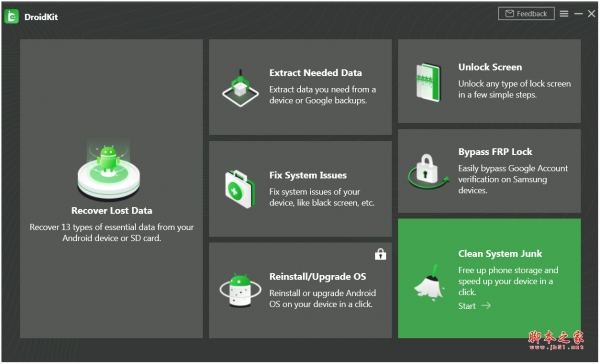The image size is (600, 364).
Task: Click "Extract data you need" description
Action: 323,95
